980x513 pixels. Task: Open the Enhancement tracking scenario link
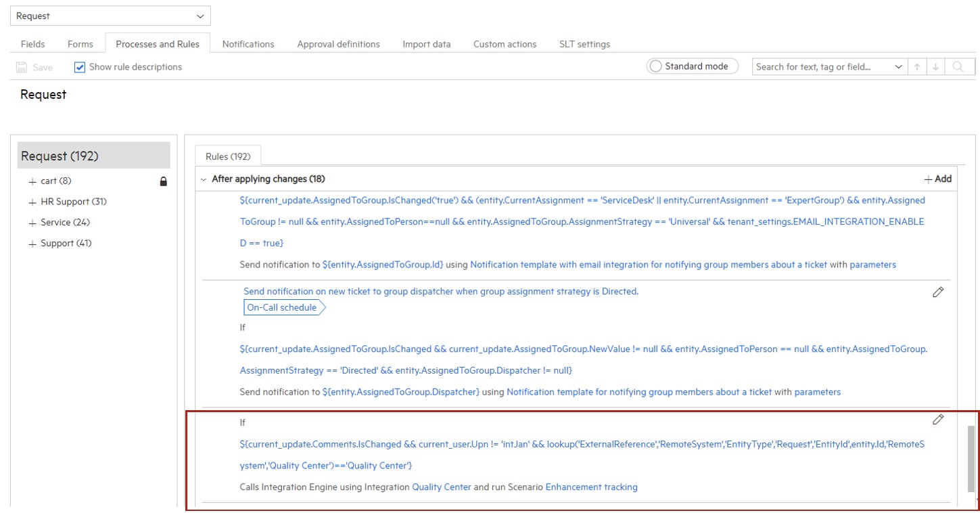(591, 487)
